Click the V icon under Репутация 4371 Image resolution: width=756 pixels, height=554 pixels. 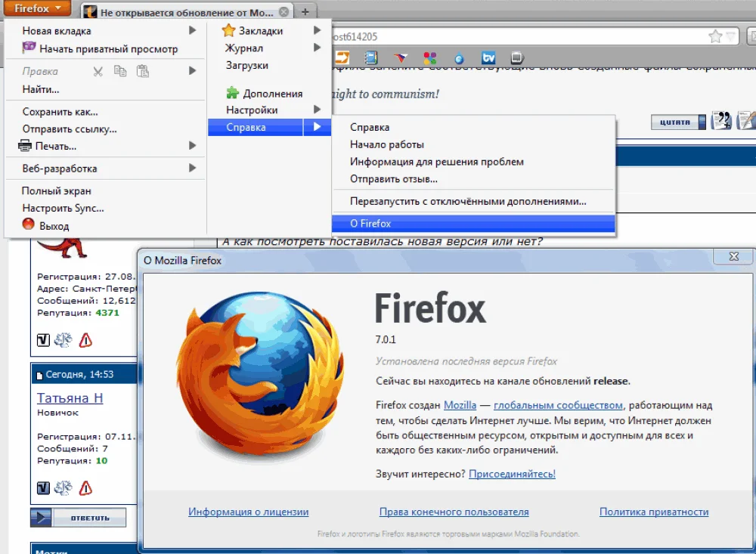(43, 340)
